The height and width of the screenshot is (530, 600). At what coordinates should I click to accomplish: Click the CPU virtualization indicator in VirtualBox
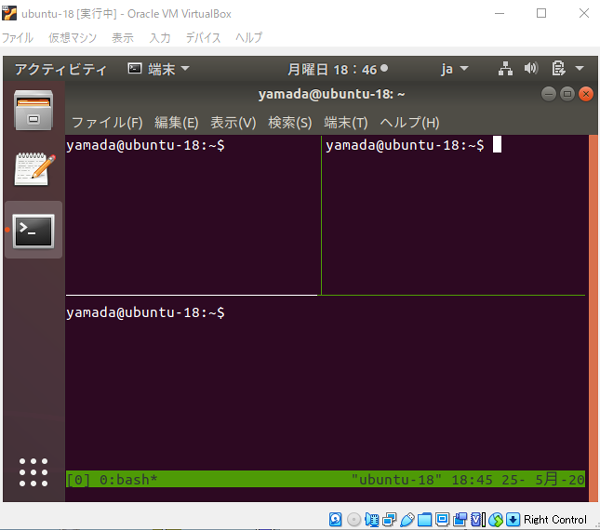click(x=478, y=519)
